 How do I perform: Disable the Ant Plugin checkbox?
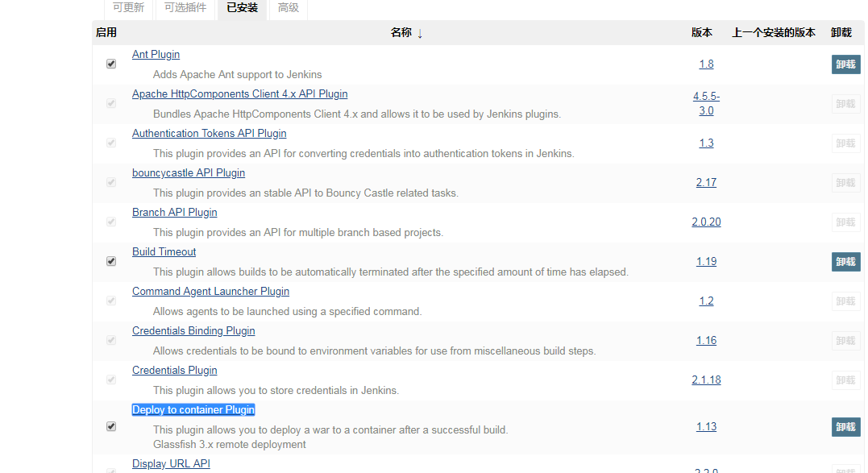pos(110,63)
